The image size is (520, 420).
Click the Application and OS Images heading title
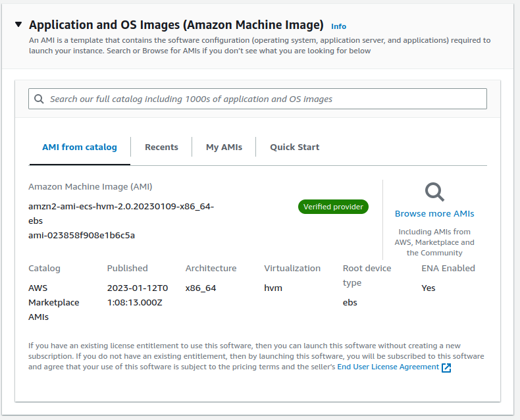pyautogui.click(x=176, y=25)
